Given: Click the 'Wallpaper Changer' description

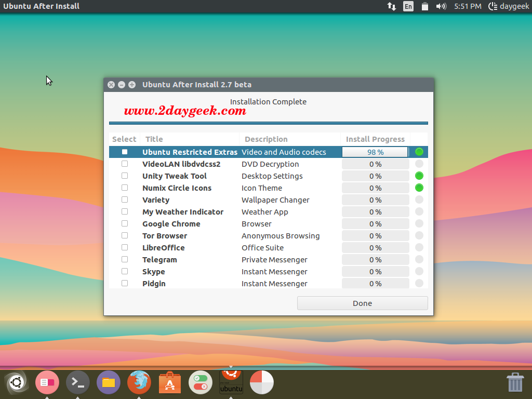Looking at the screenshot, I should [275, 200].
